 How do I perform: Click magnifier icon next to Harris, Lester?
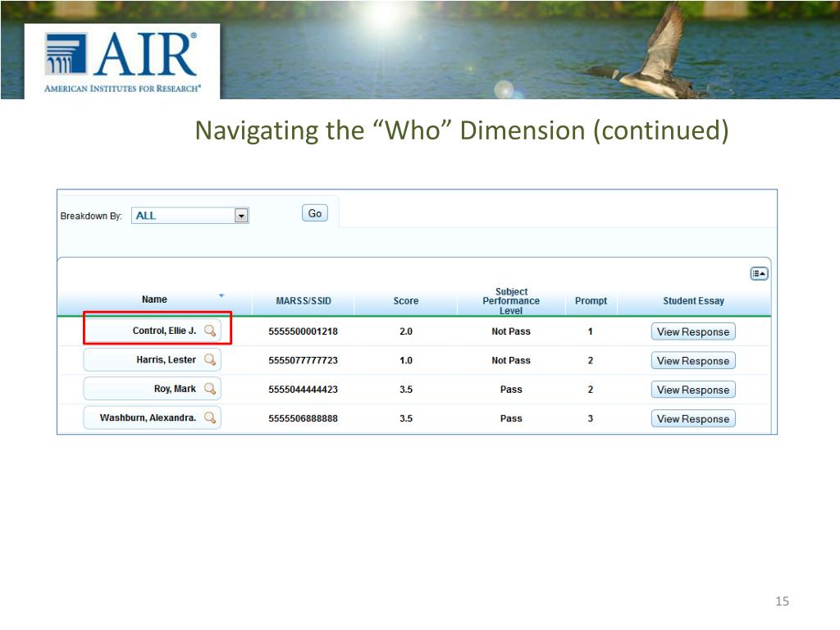(x=210, y=359)
